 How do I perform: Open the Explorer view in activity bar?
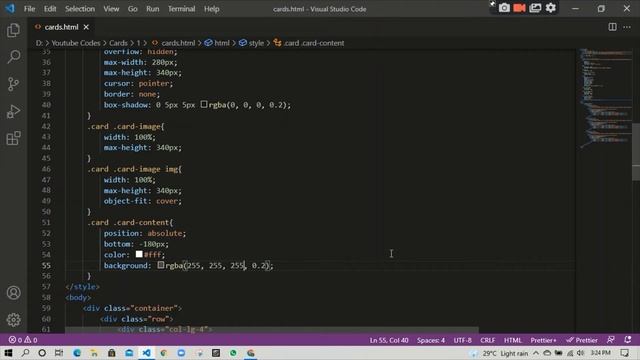click(13, 30)
